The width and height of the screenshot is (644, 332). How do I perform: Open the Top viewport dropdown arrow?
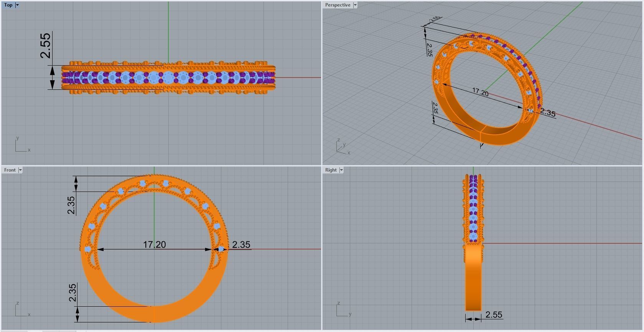[17, 5]
